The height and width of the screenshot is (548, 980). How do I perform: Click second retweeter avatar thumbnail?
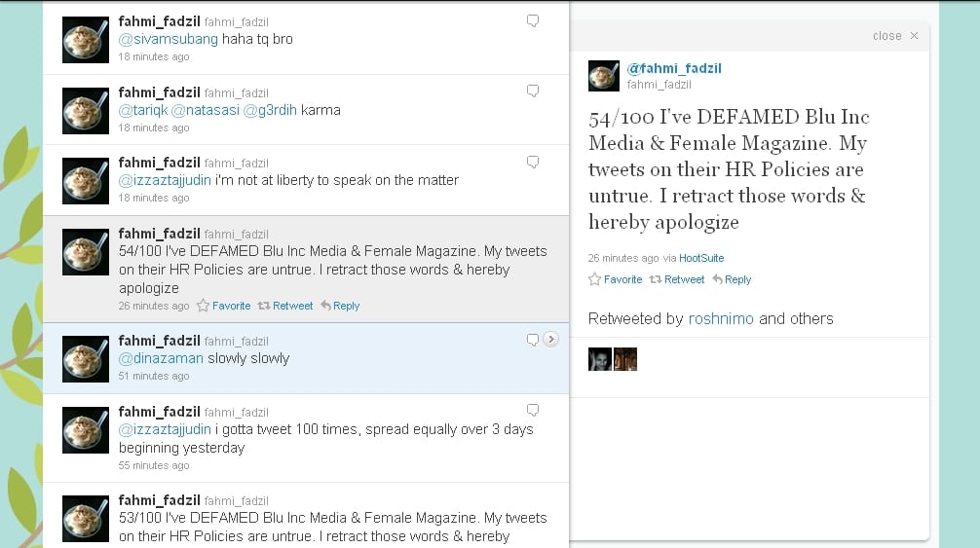(x=625, y=359)
